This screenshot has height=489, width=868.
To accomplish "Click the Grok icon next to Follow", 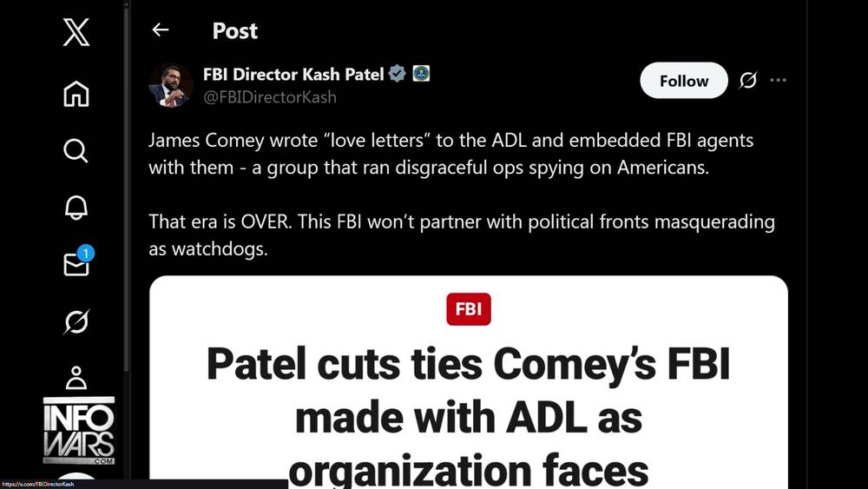I will [x=747, y=81].
